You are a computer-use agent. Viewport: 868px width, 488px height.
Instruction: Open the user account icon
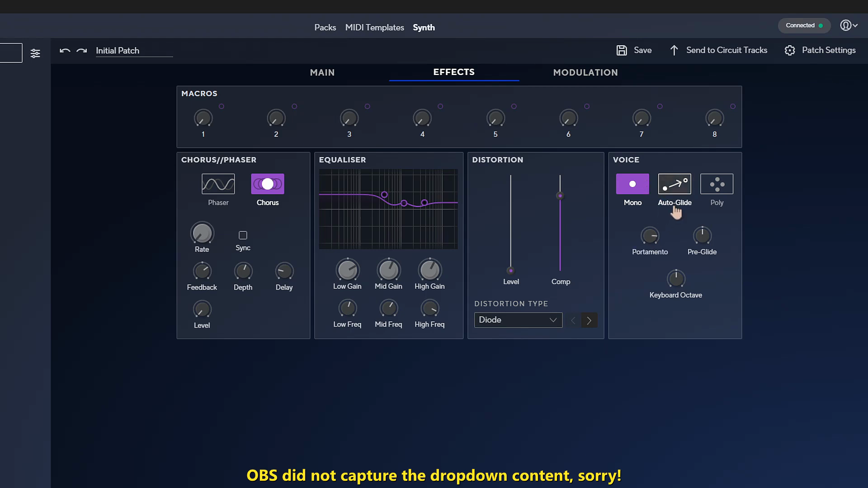[x=845, y=25]
